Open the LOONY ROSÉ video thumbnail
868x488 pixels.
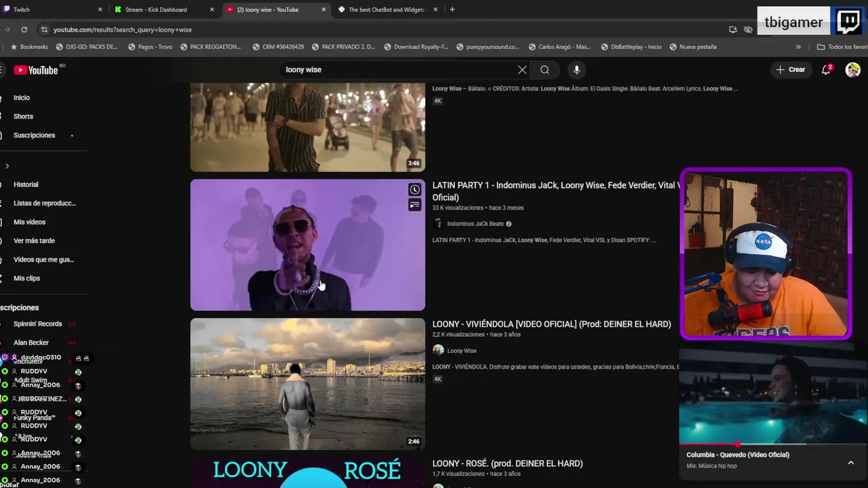[x=308, y=473]
